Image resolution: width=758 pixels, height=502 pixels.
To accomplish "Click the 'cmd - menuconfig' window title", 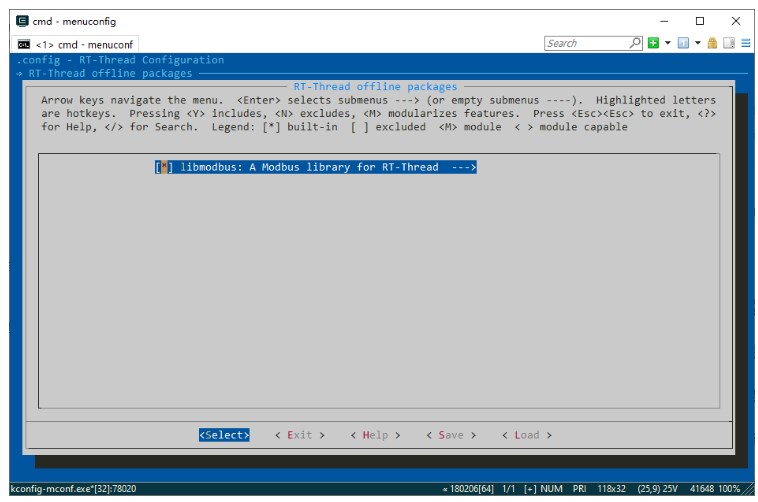I will [74, 21].
